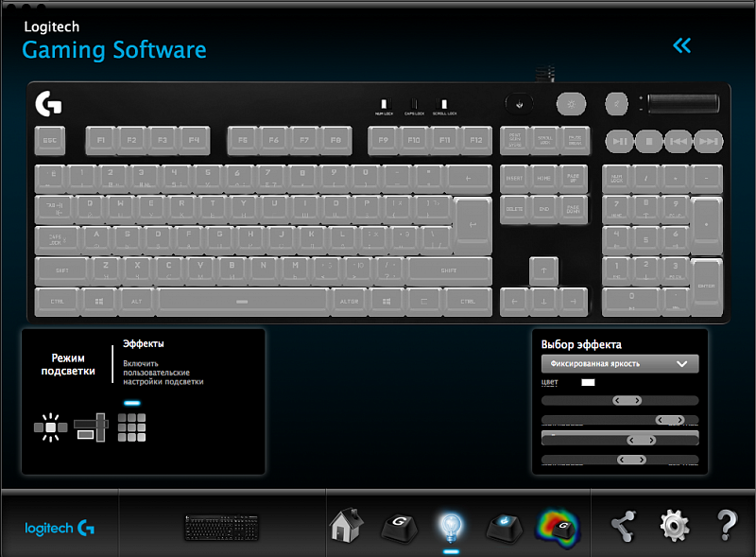The width and height of the screenshot is (756, 557).
Task: Click the Эффекты heading text
Action: point(144,343)
